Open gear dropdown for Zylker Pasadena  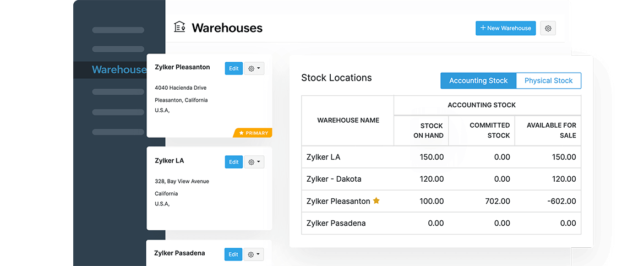point(254,254)
